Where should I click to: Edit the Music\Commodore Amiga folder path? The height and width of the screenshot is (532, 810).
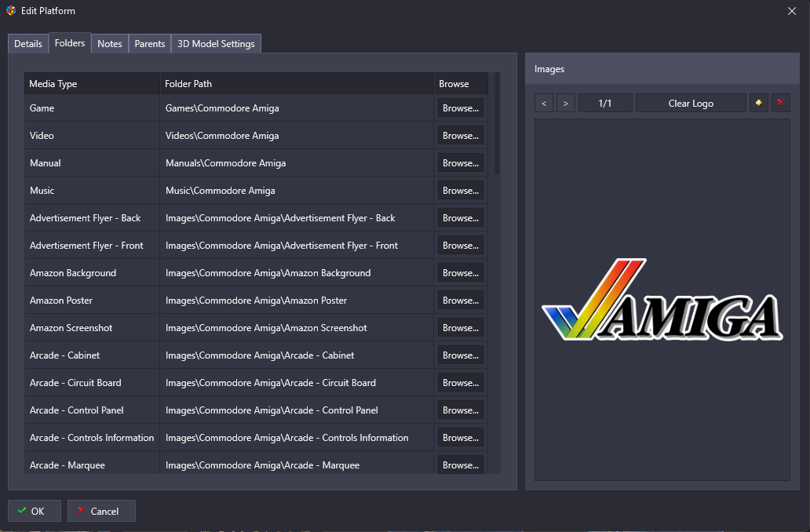point(297,190)
